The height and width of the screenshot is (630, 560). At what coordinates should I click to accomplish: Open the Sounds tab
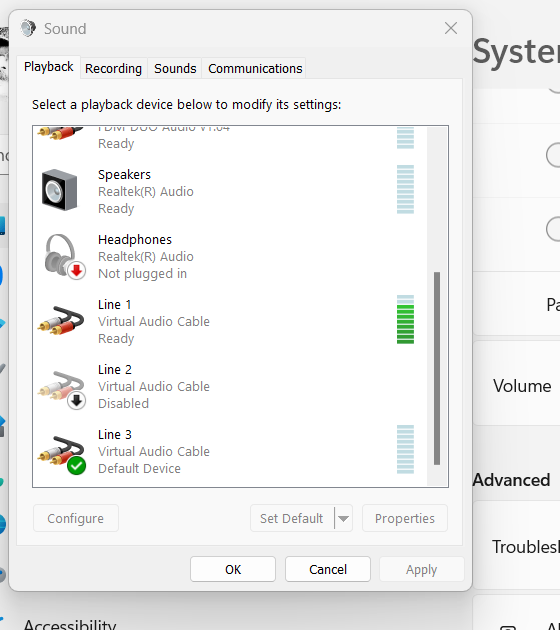coord(175,69)
